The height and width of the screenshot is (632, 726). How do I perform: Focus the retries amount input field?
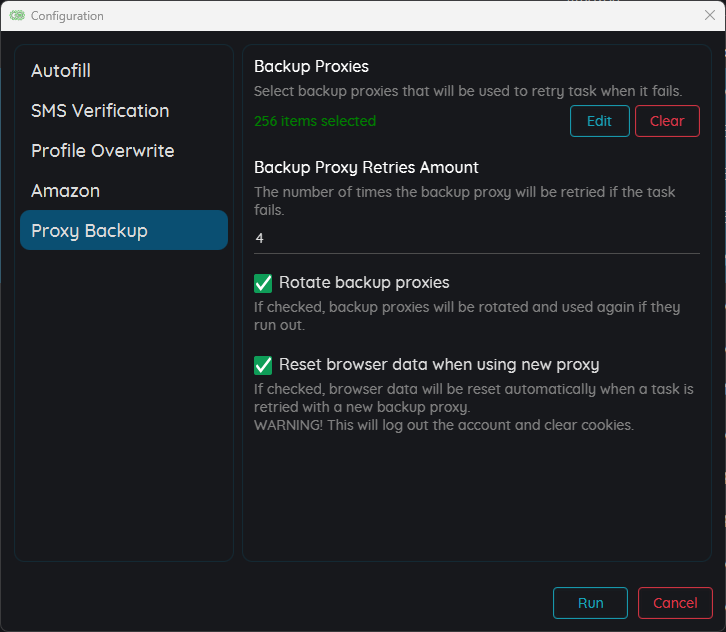(x=476, y=238)
